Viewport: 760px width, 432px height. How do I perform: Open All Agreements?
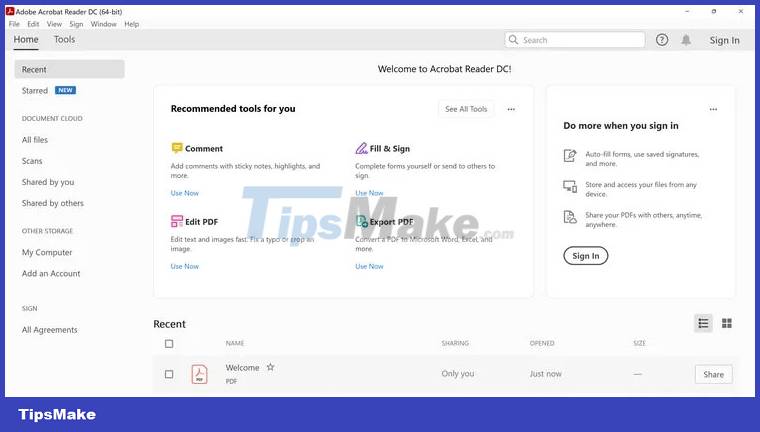pyautogui.click(x=49, y=330)
